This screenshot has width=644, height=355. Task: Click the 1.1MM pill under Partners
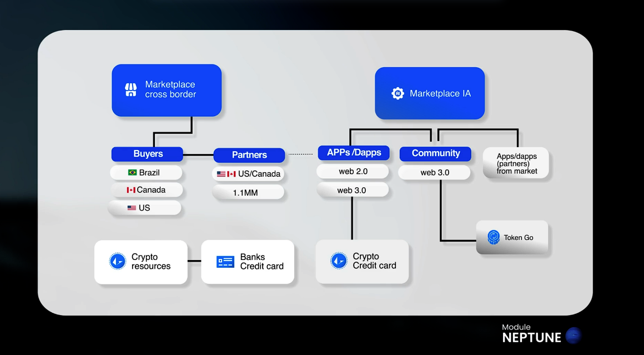point(248,192)
